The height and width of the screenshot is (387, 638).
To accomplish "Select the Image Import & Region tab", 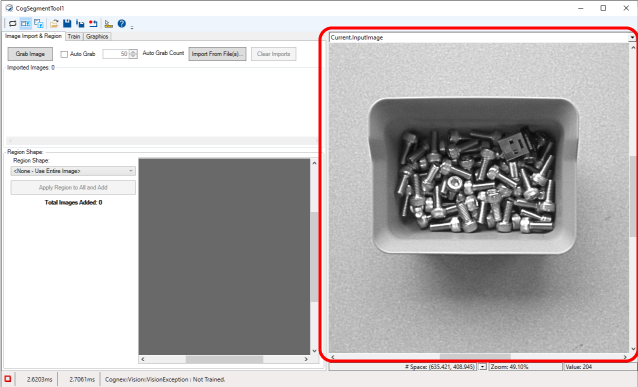I will click(x=33, y=36).
